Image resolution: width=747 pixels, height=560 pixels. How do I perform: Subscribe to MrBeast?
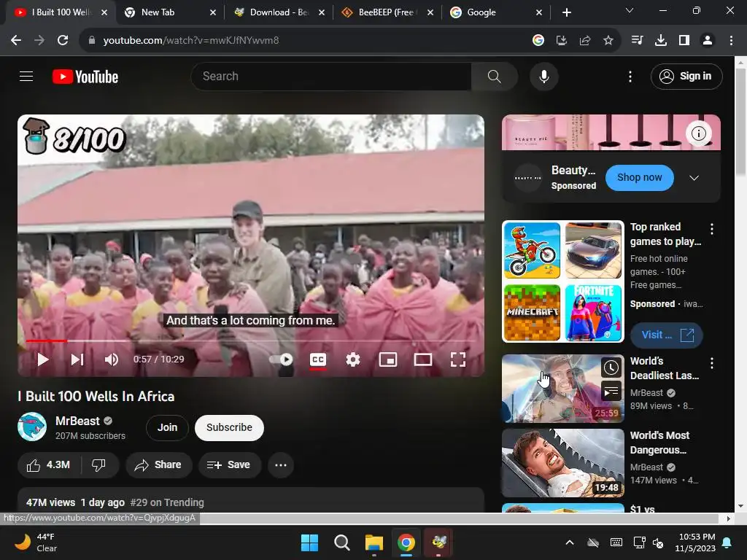tap(229, 427)
